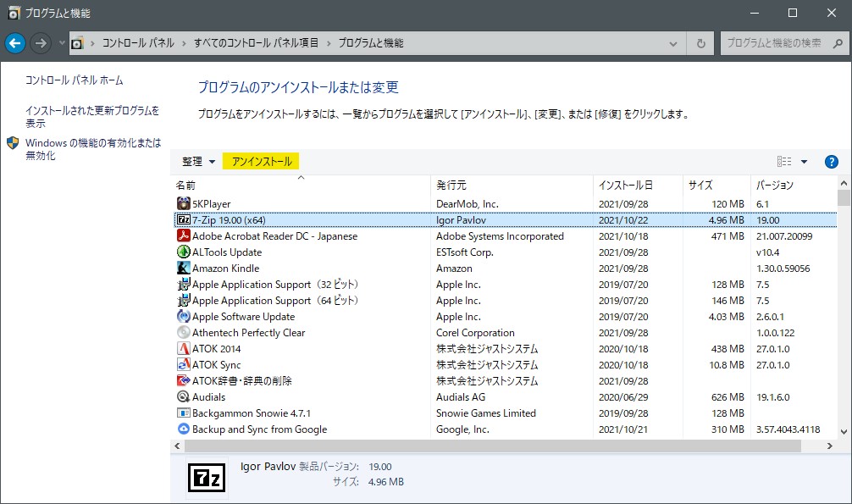This screenshot has height=504, width=852.
Task: Click the Apple Software Update icon
Action: coord(184,317)
